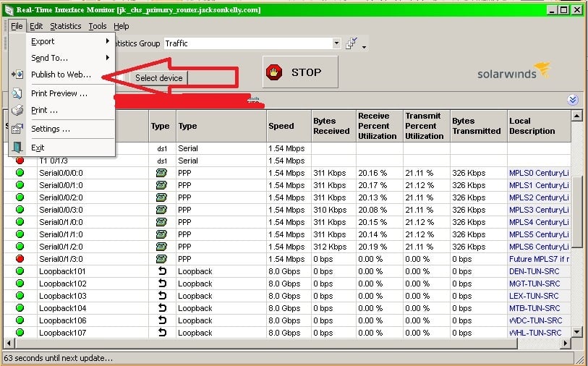The height and width of the screenshot is (366, 588).
Task: Click PPP phone icon for Serial0/0/0:0
Action: [161, 173]
